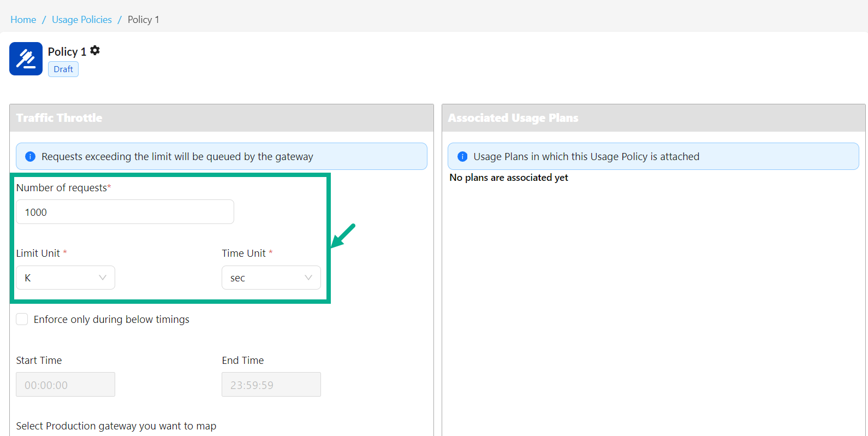
Task: Enable 'Enforce only during below timings' checkbox
Action: tap(22, 320)
